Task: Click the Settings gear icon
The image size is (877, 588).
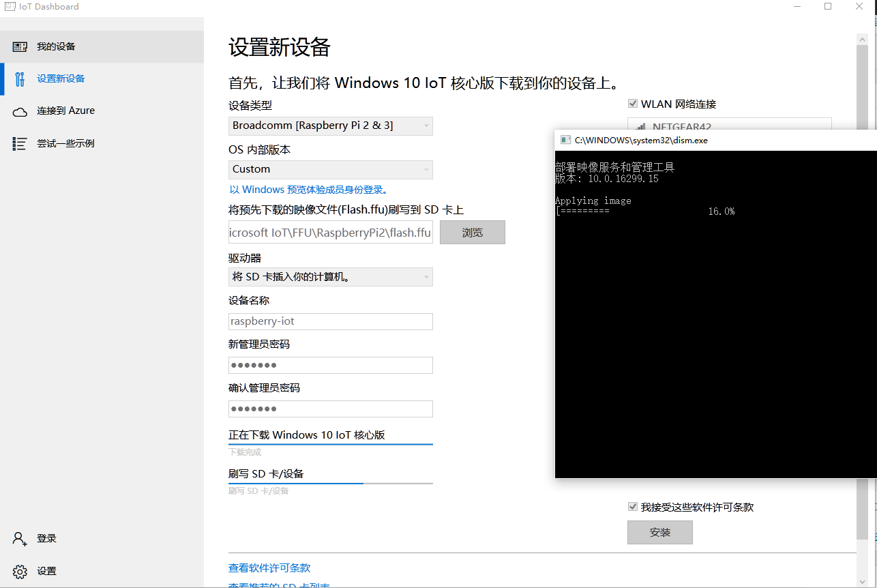Action: click(20, 571)
